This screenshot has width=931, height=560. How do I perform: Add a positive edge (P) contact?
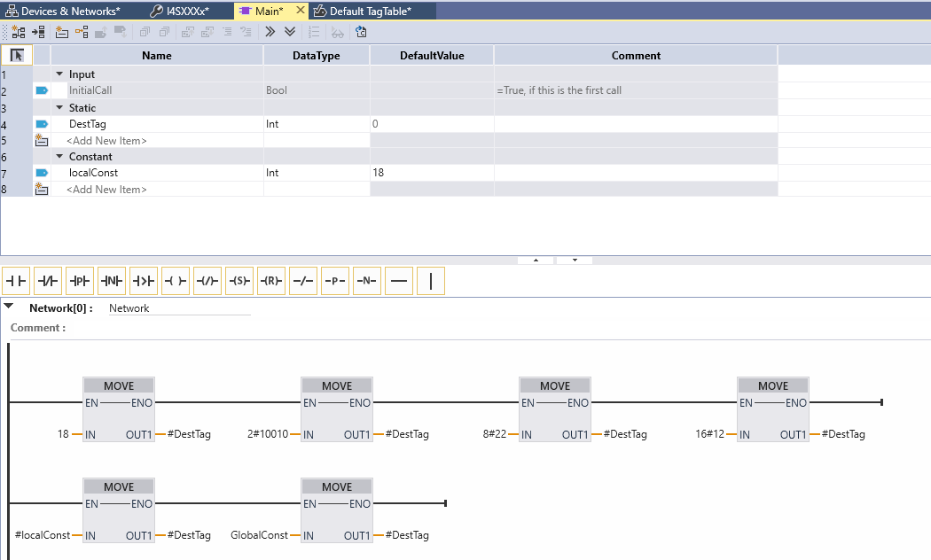point(80,282)
